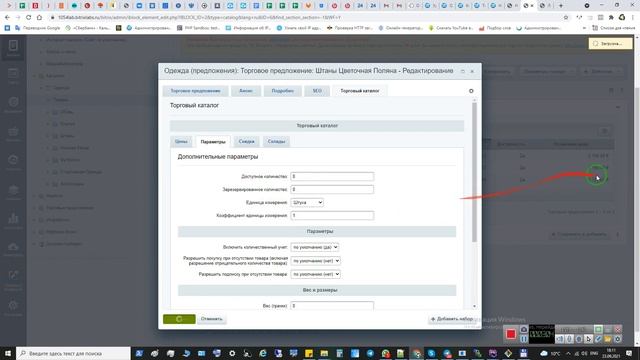Click the browser back arrow
This screenshot has height=360, width=640.
pos(7,18)
